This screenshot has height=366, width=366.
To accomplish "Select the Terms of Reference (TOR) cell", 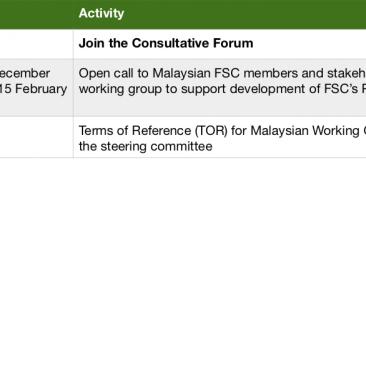I will [220, 138].
